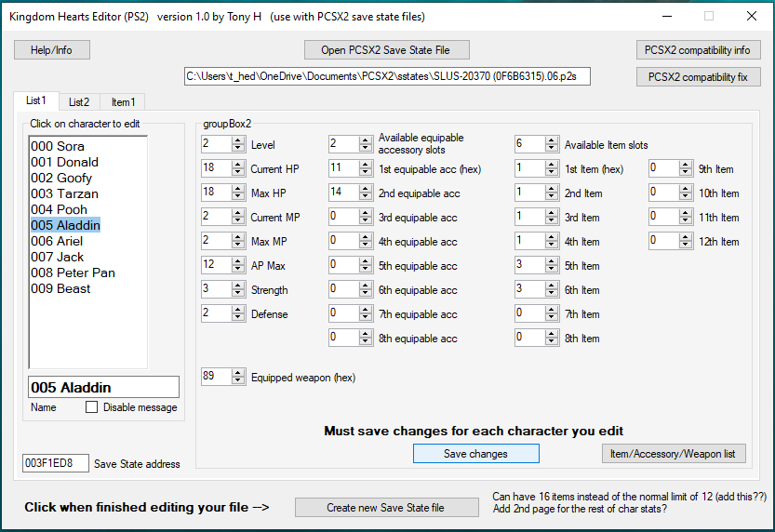Increase the Level value with up arrow
Image resolution: width=775 pixels, height=532 pixels.
(238, 140)
